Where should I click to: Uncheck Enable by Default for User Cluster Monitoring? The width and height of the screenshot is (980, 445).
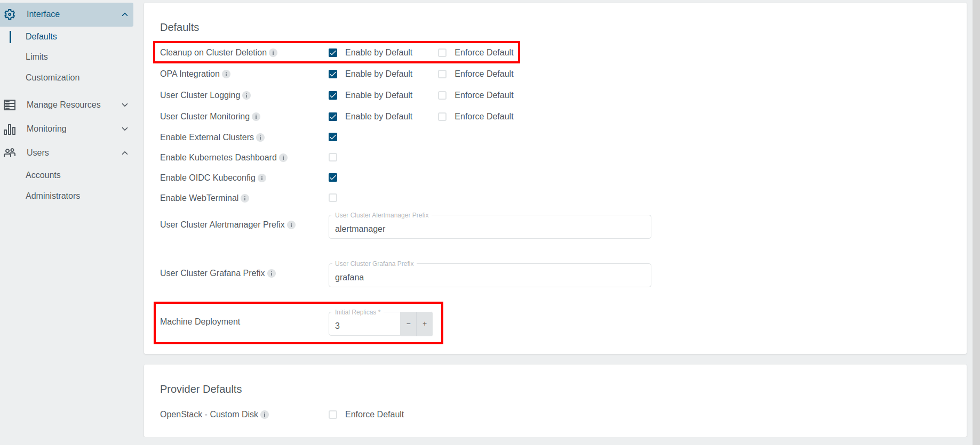coord(333,117)
